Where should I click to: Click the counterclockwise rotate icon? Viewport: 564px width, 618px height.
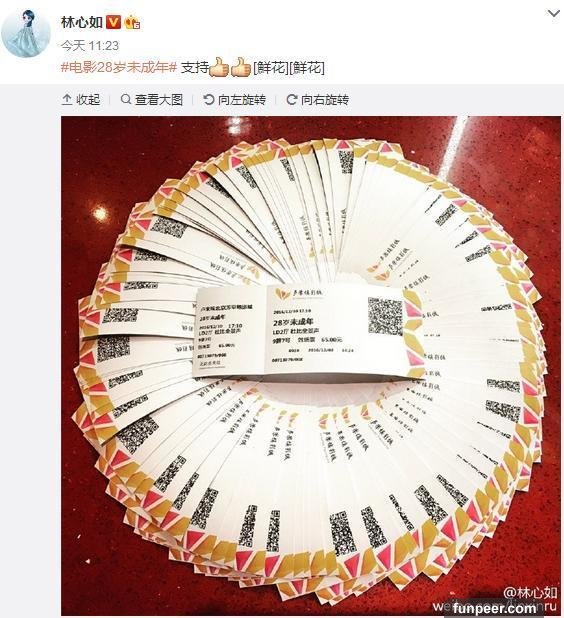pos(209,100)
